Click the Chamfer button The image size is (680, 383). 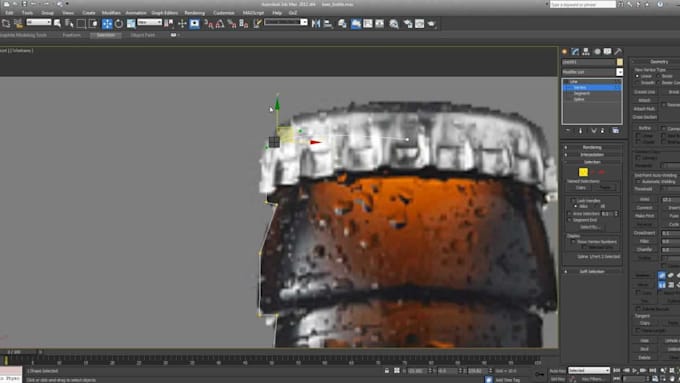click(644, 250)
